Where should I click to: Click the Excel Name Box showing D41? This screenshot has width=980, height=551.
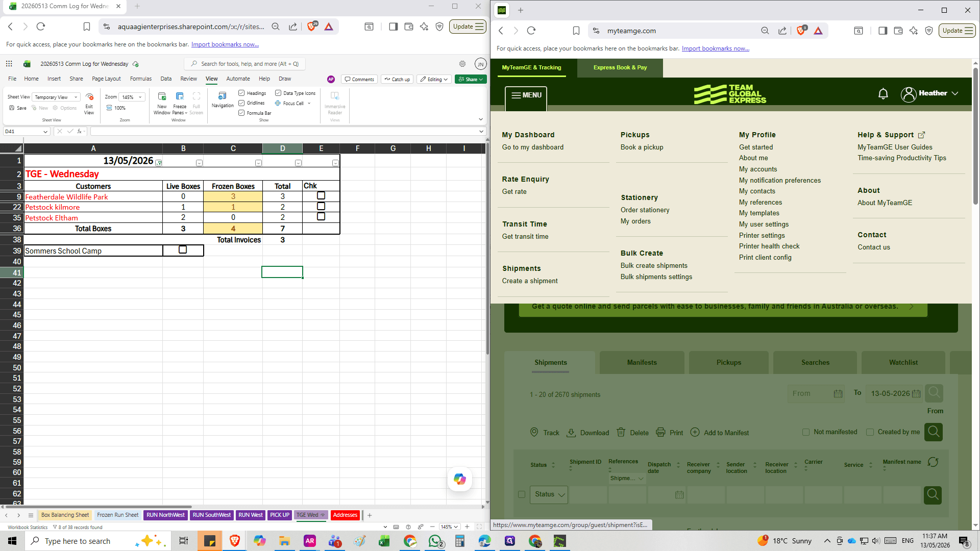pyautogui.click(x=27, y=132)
